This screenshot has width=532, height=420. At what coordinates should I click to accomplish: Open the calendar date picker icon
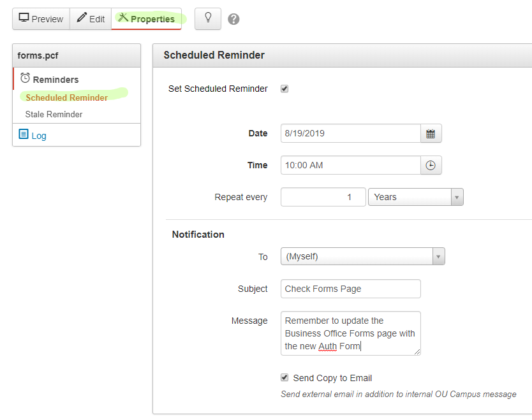click(431, 134)
